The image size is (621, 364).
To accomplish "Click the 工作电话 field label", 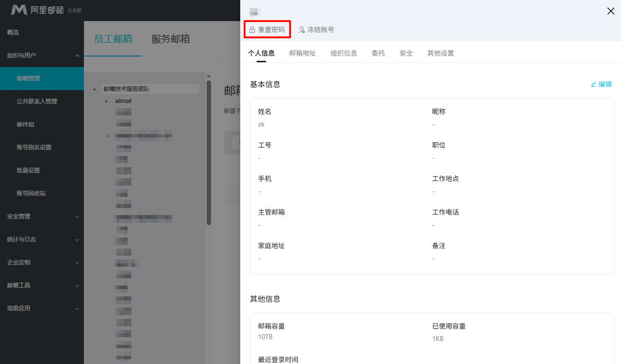I will click(445, 212).
